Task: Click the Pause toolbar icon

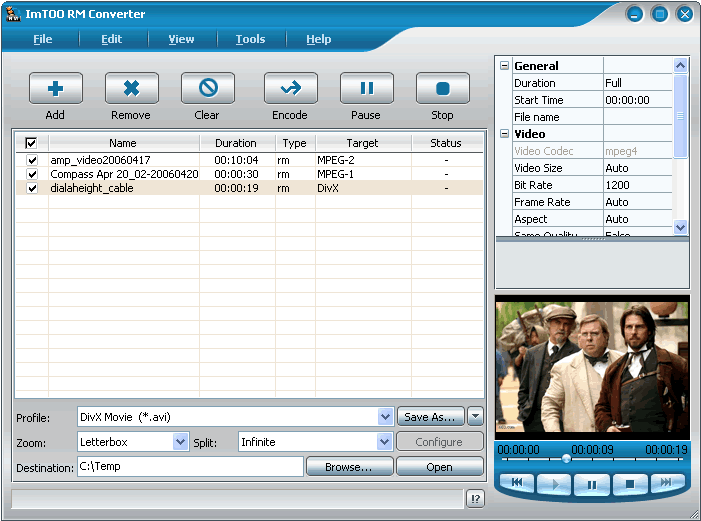Action: [366, 89]
